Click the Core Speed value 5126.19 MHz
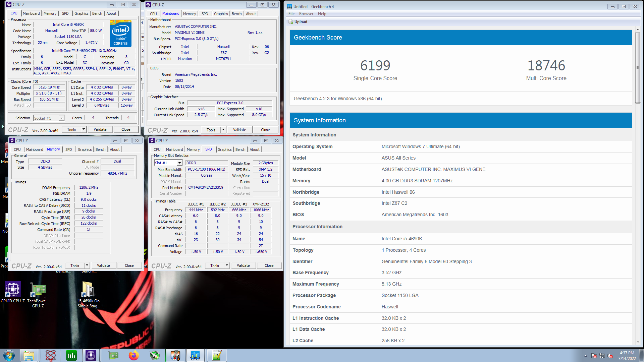This screenshot has height=362, width=644. pyautogui.click(x=49, y=87)
